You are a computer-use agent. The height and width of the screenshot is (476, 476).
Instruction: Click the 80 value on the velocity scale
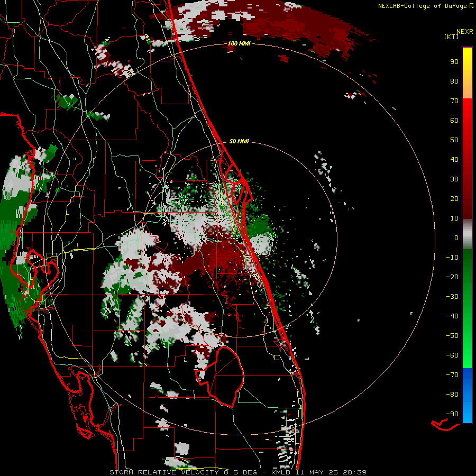[x=454, y=81]
